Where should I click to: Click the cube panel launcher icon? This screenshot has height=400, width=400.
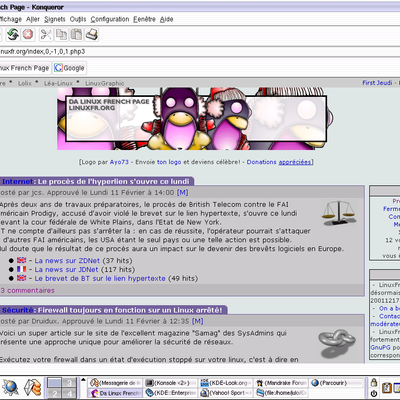click(x=32, y=387)
